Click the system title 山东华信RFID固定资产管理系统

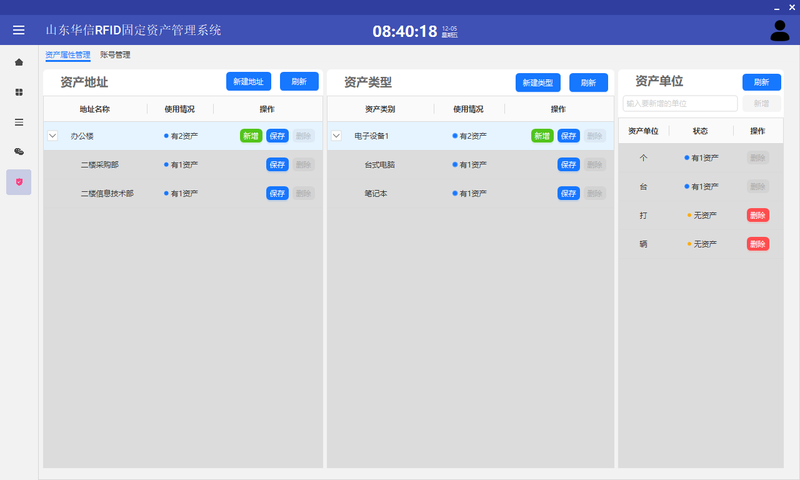click(x=133, y=30)
